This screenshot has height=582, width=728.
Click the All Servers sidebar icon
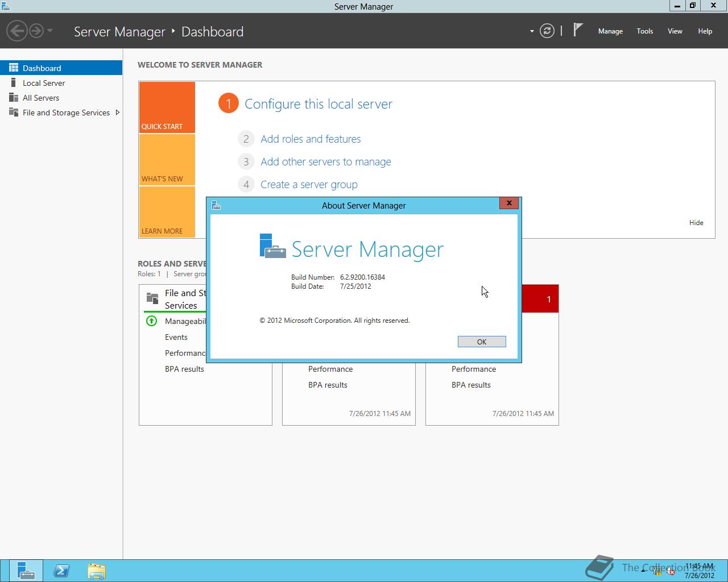[14, 97]
